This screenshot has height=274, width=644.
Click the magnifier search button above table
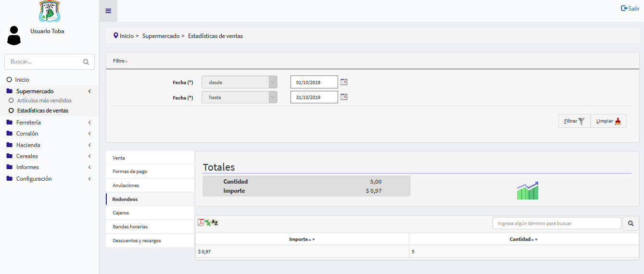click(631, 223)
